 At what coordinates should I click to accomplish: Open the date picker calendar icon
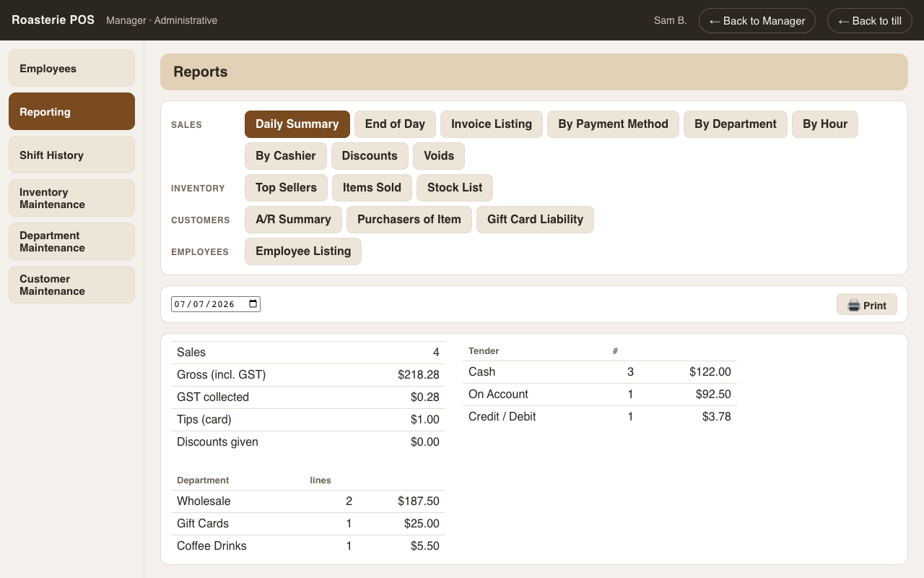[x=253, y=304]
